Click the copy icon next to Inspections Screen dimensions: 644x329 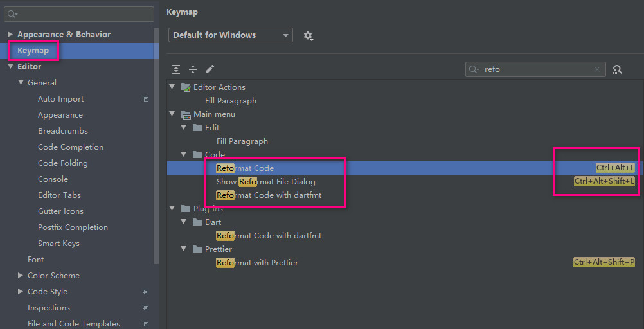(145, 307)
